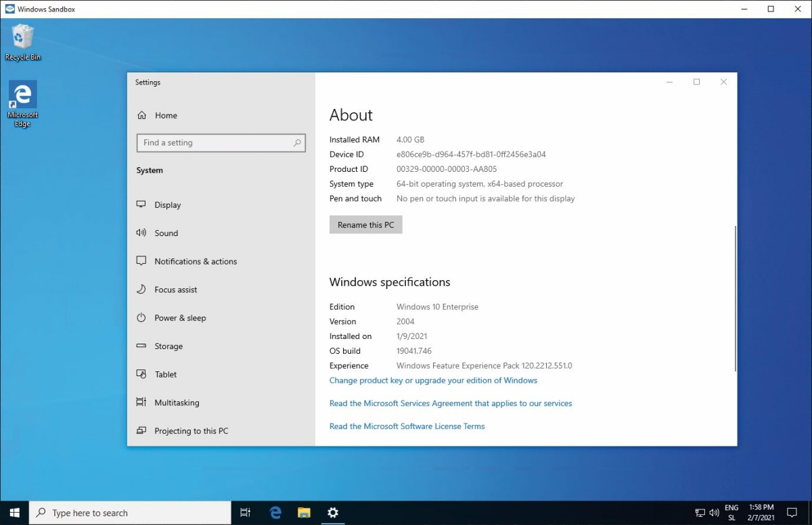812x525 pixels.
Task: Minimize the Settings window
Action: 670,82
